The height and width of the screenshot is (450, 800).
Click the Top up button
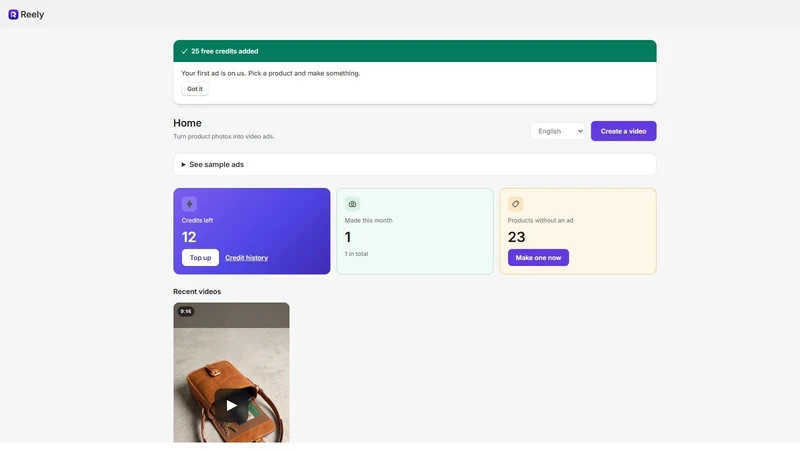click(x=200, y=258)
